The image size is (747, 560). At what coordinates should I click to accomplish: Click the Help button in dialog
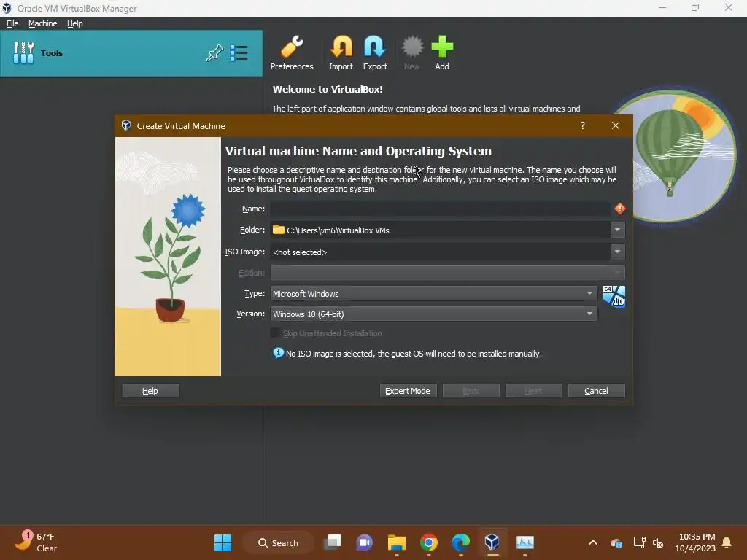[150, 391]
